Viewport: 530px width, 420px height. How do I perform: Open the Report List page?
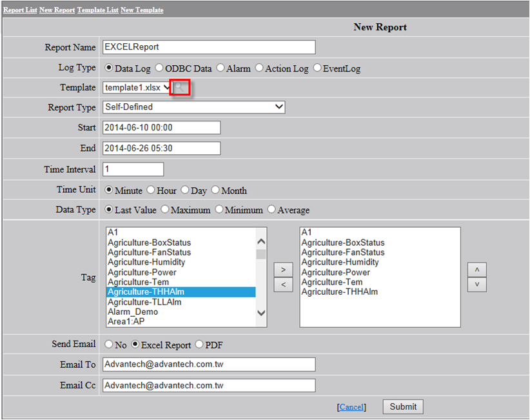pos(20,10)
